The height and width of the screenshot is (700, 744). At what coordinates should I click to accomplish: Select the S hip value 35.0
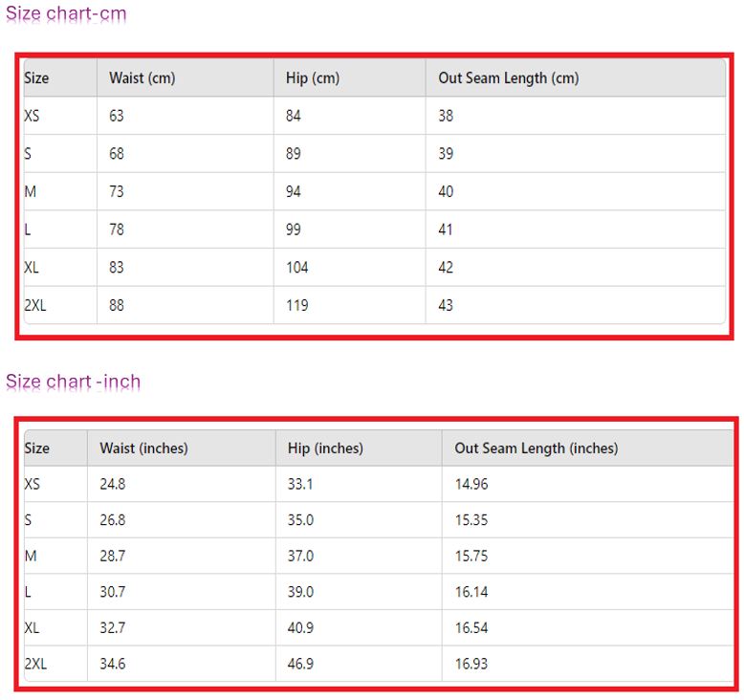click(x=300, y=520)
